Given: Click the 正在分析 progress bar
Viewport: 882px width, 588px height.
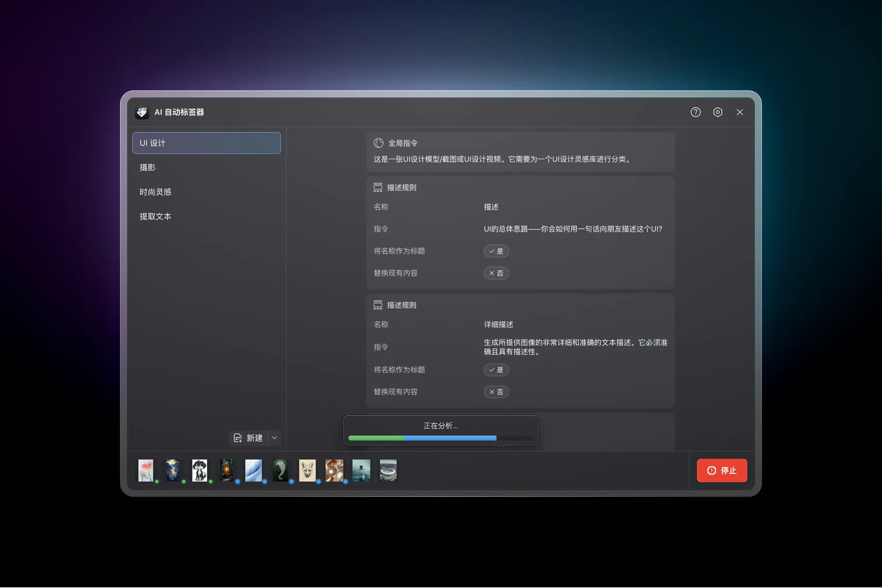Looking at the screenshot, I should (x=441, y=437).
